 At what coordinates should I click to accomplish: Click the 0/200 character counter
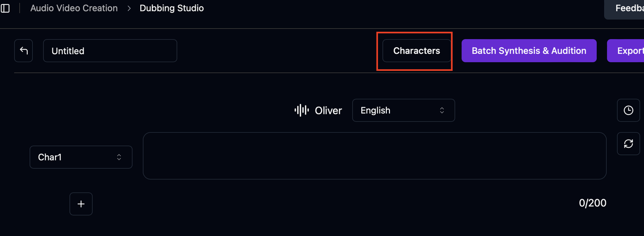point(592,203)
